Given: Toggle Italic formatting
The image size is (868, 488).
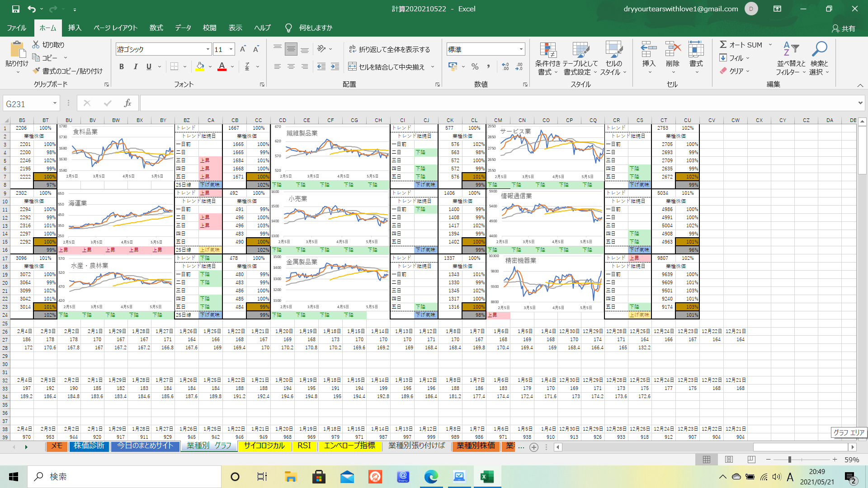Looking at the screenshot, I should [x=135, y=66].
